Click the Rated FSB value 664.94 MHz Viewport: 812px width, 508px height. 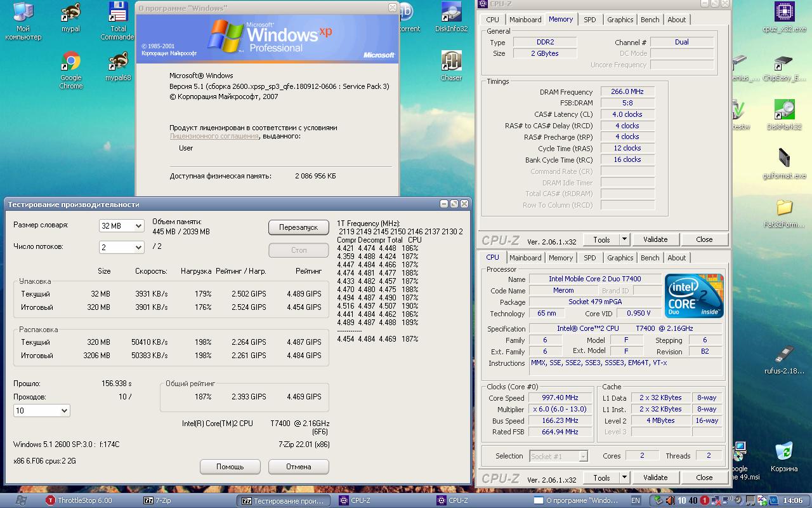(x=560, y=432)
